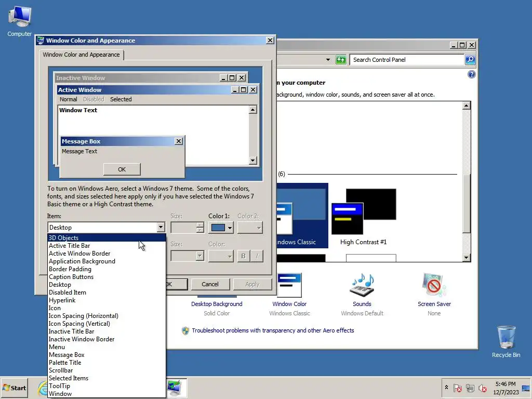
Task: Open the Start menu
Action: pos(14,388)
